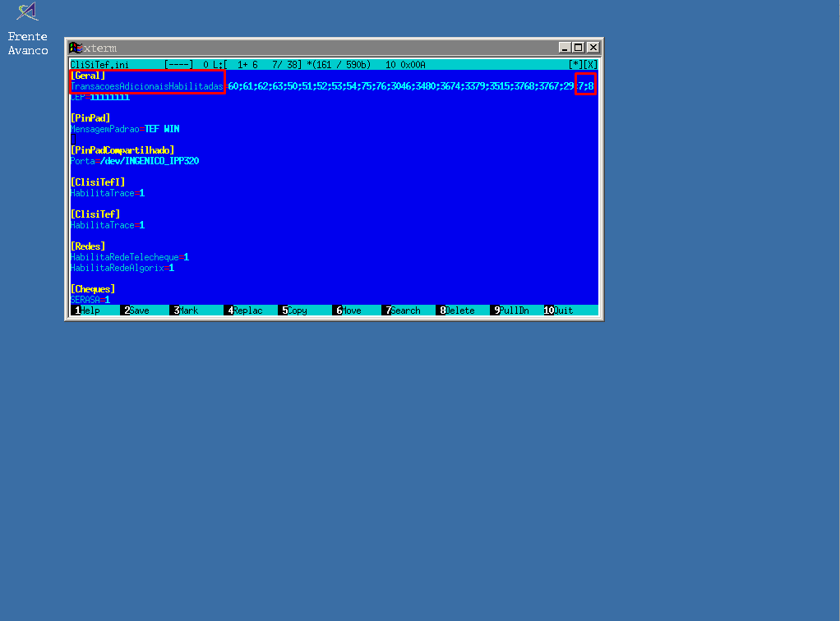Click HabilitaTrace=1 under [ClisiTef]
840x621 pixels.
(x=108, y=225)
